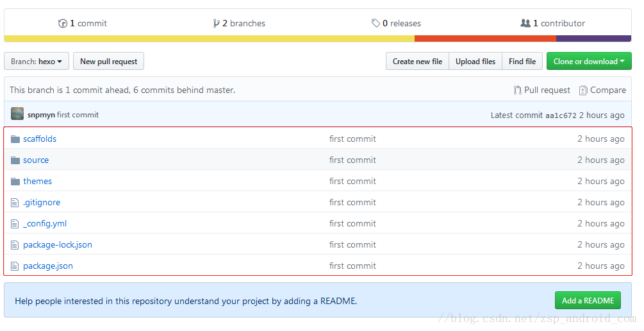Image resolution: width=644 pixels, height=331 pixels.
Task: Click Upload files button
Action: click(475, 62)
